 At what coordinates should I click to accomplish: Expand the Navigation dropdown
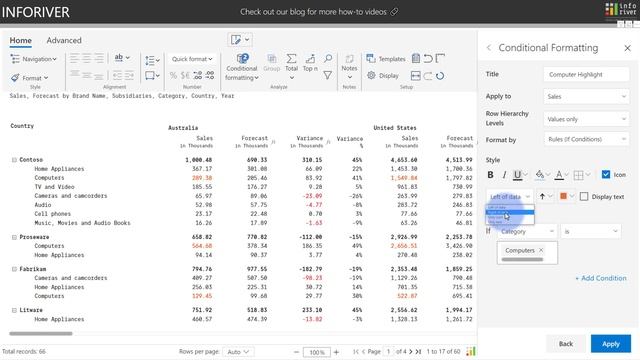tap(33, 59)
